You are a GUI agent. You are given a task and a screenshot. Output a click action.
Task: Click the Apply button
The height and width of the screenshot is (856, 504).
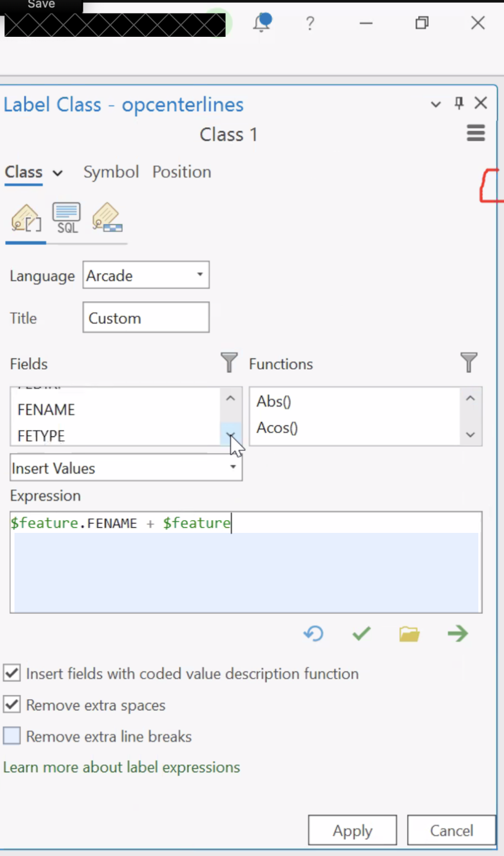click(x=352, y=830)
